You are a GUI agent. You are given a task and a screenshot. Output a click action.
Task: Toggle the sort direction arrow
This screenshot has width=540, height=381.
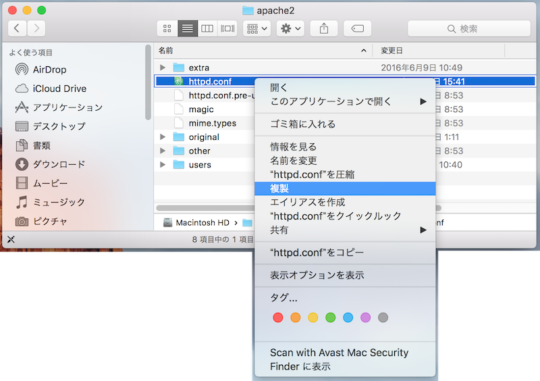(364, 51)
